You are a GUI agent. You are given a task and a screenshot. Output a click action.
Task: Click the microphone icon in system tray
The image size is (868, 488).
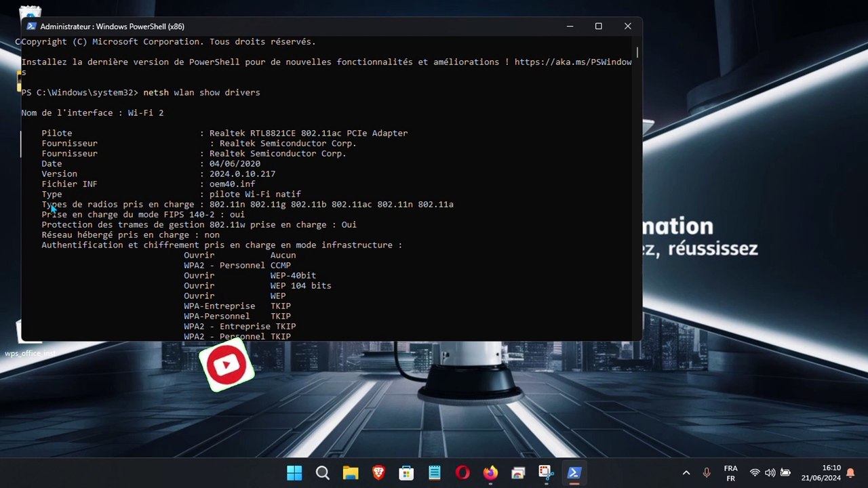click(707, 473)
